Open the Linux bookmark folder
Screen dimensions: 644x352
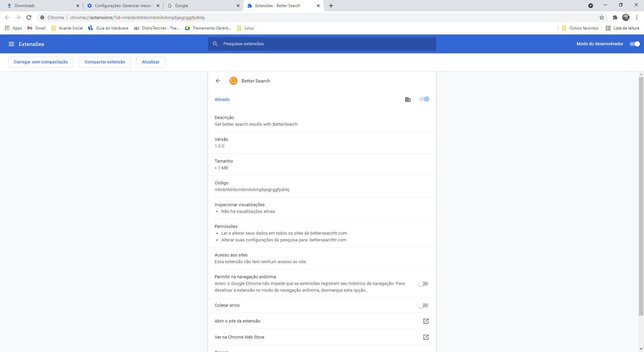246,28
